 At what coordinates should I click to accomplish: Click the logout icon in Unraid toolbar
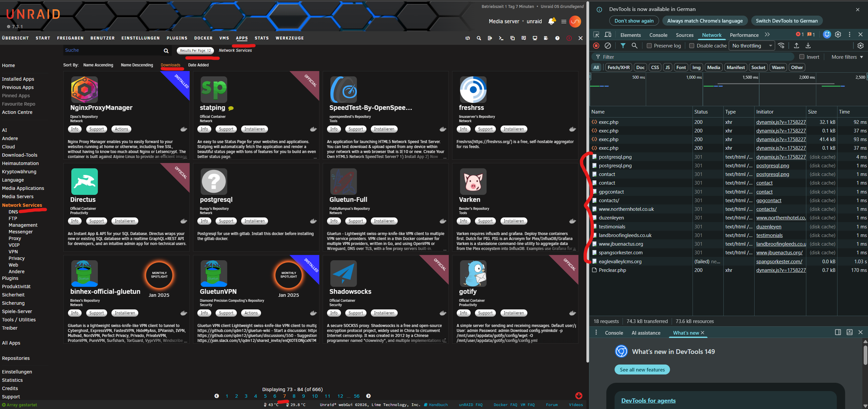tap(490, 38)
